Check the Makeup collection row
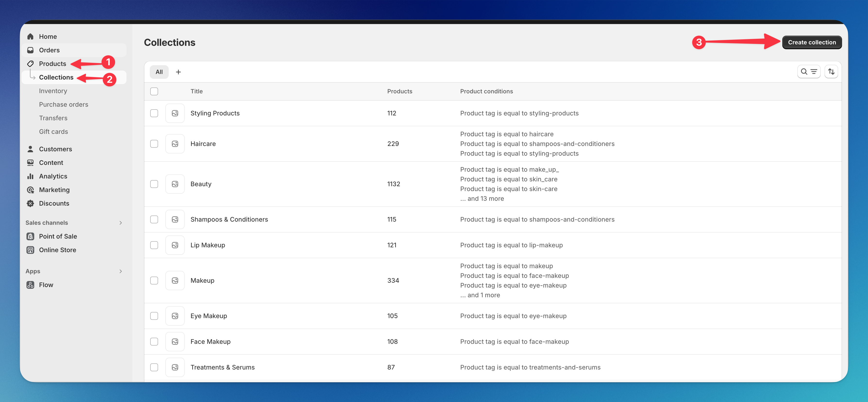868x402 pixels. (154, 280)
